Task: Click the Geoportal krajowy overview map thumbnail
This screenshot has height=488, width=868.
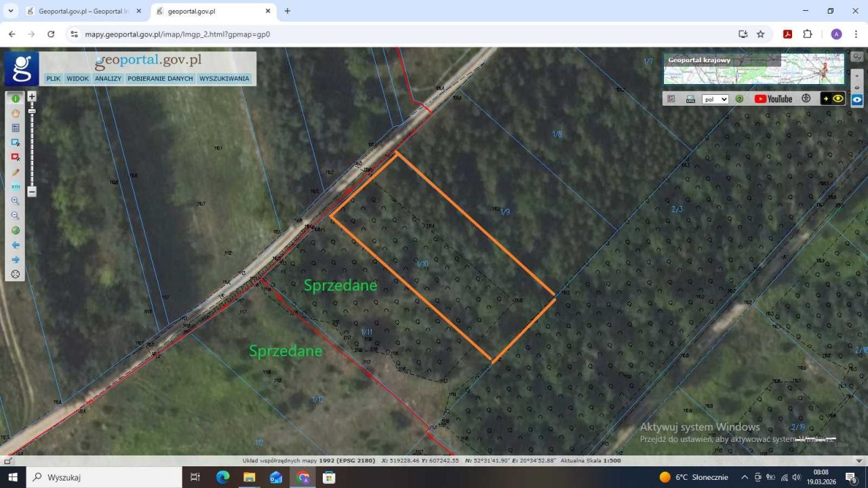Action: (x=753, y=69)
